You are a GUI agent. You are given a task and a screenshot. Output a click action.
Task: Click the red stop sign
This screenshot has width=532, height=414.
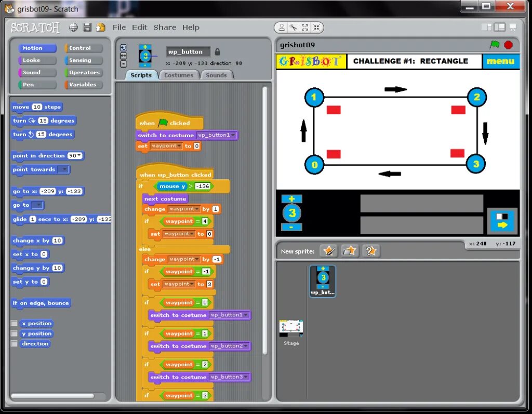coord(508,45)
